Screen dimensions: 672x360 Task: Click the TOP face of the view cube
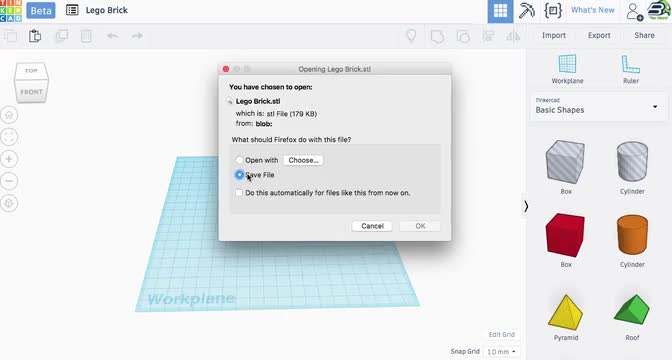[31, 71]
